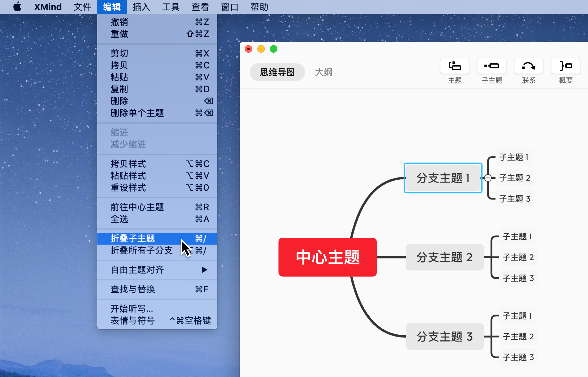The width and height of the screenshot is (588, 377).
Task: Select the 剪切 menu entry
Action: click(x=157, y=53)
